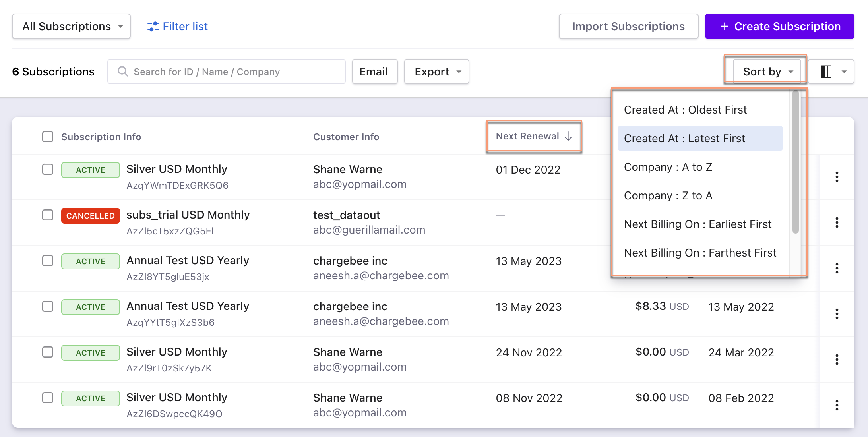The width and height of the screenshot is (868, 437).
Task: Open kebab menu for AzqYWmTDExGRK5Q6 subscription
Action: [x=837, y=177]
